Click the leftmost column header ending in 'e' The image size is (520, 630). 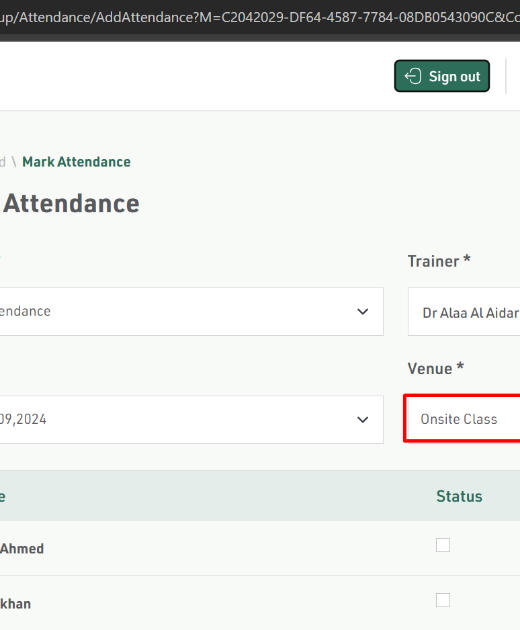click(2, 497)
